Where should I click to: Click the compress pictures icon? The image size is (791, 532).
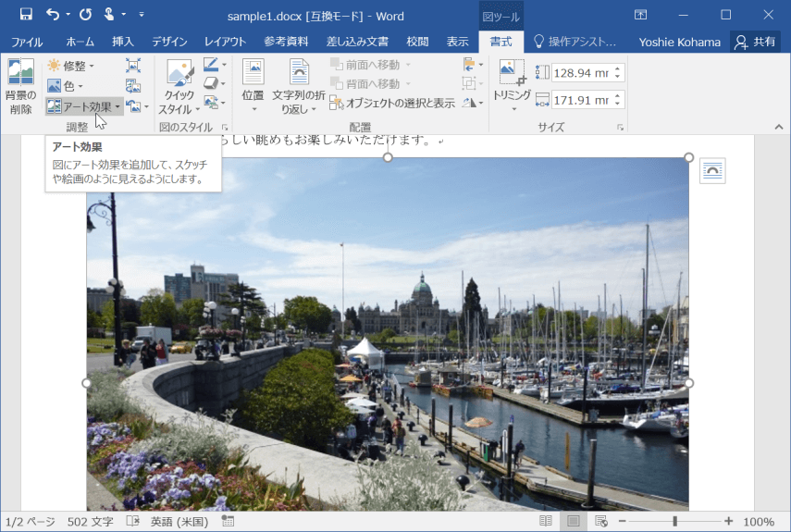tap(133, 66)
